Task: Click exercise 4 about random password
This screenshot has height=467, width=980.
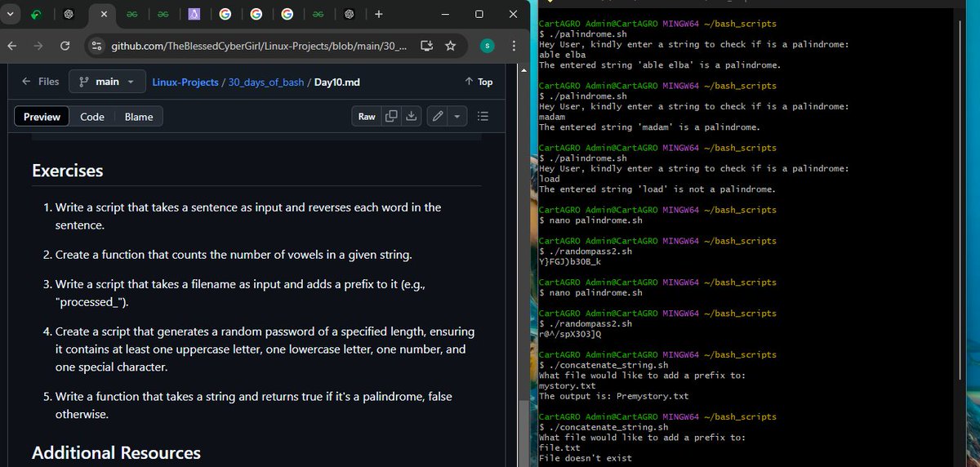Action: (265, 349)
